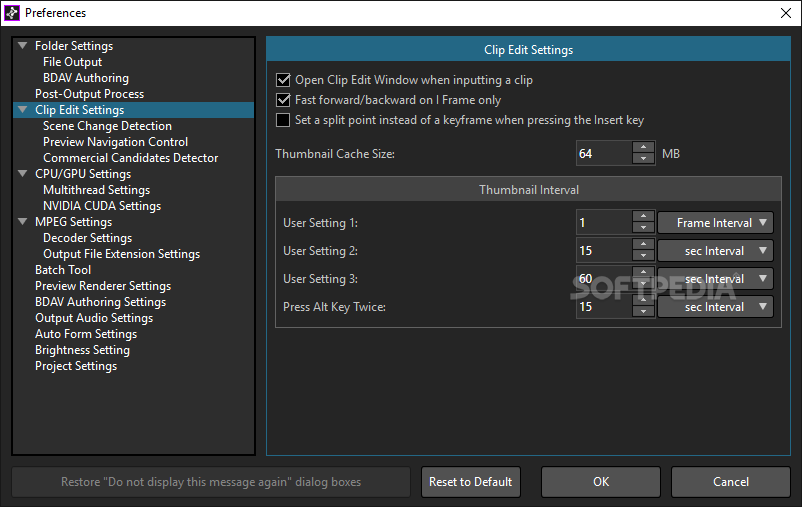The height and width of the screenshot is (507, 802).
Task: Enable split point instead of keyframe on Insert
Action: [283, 120]
